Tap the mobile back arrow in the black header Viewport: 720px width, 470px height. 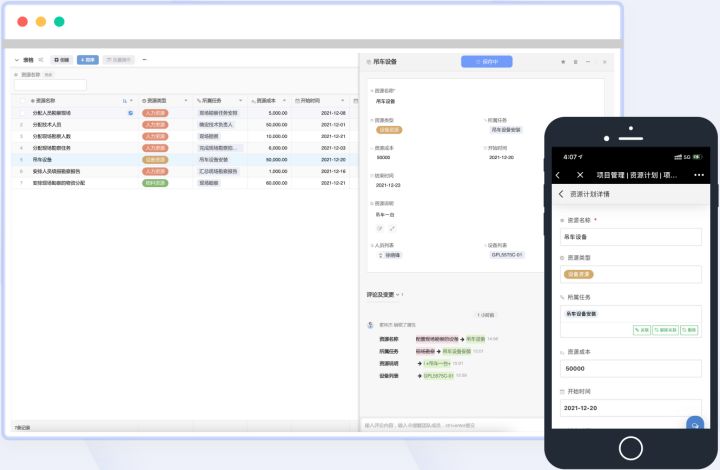558,175
